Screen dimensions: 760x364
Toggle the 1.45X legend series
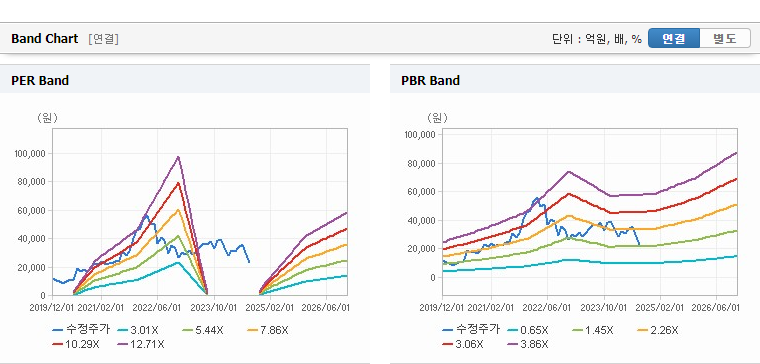click(592, 330)
